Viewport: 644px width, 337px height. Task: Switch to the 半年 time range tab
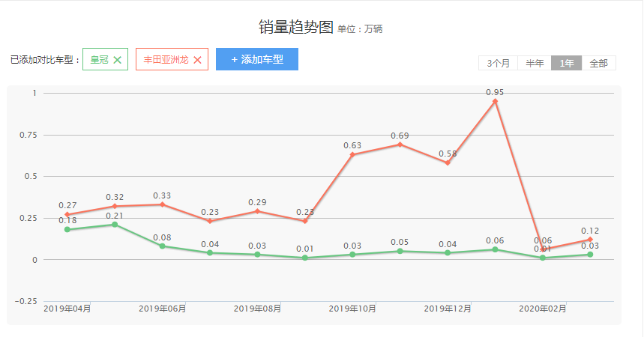tap(535, 63)
